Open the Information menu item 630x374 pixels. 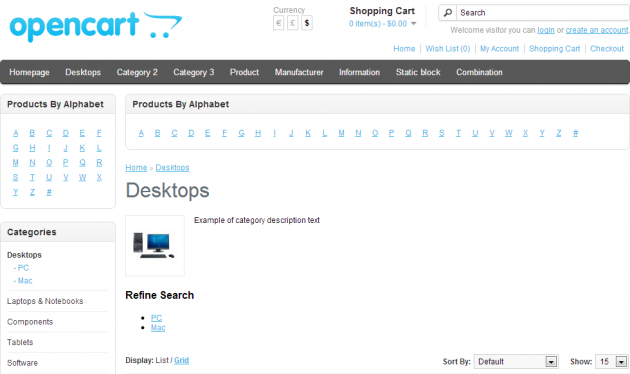359,72
